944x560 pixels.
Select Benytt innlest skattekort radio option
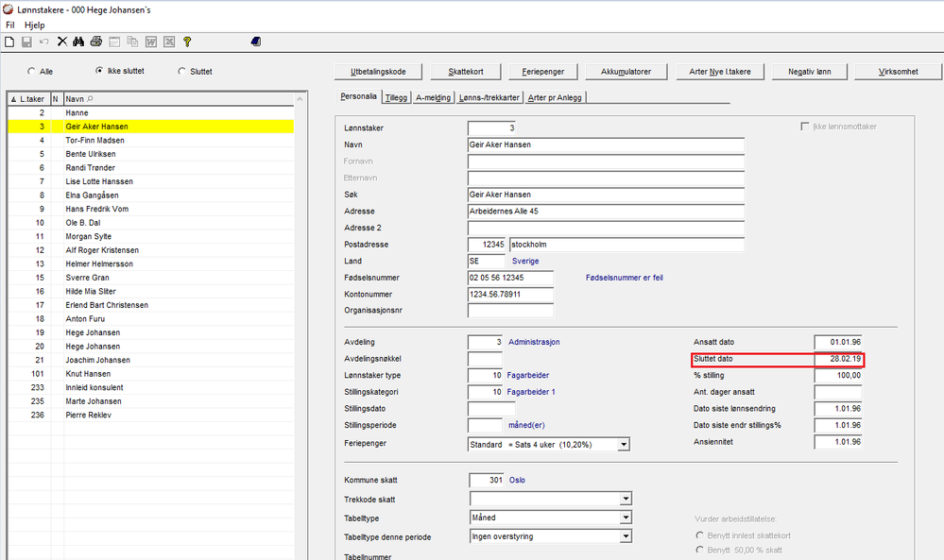point(699,535)
